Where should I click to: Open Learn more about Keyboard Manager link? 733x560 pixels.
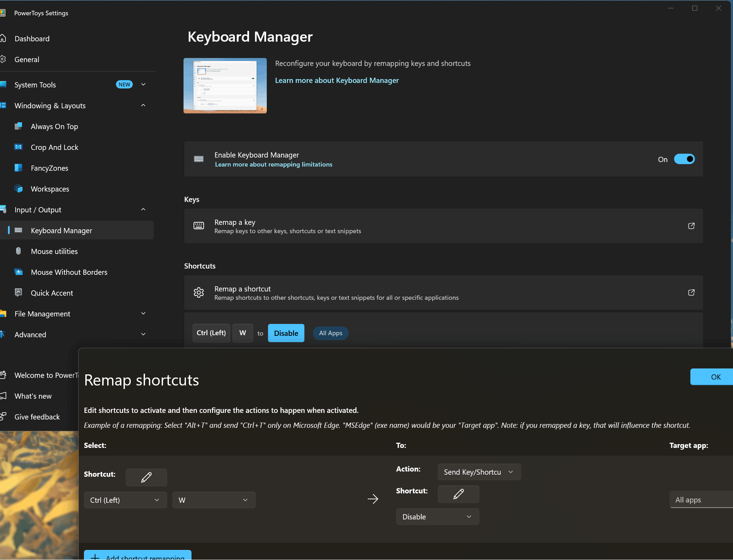336,80
